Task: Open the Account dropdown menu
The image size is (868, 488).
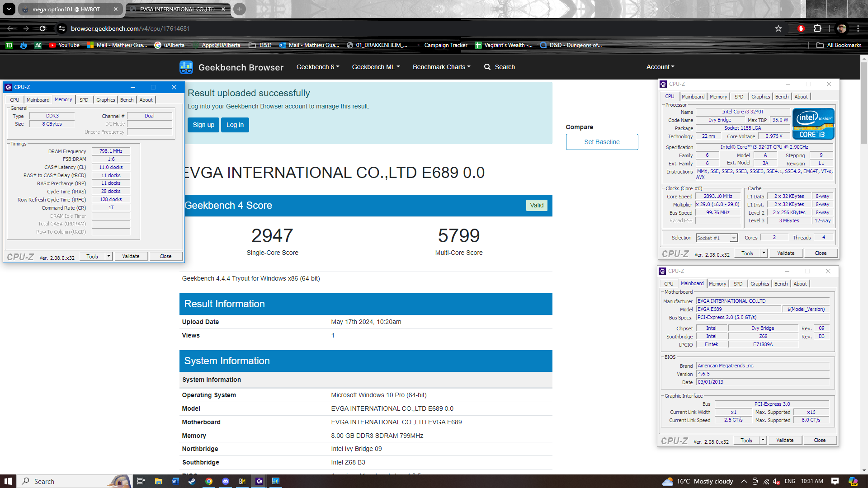Action: tap(660, 67)
